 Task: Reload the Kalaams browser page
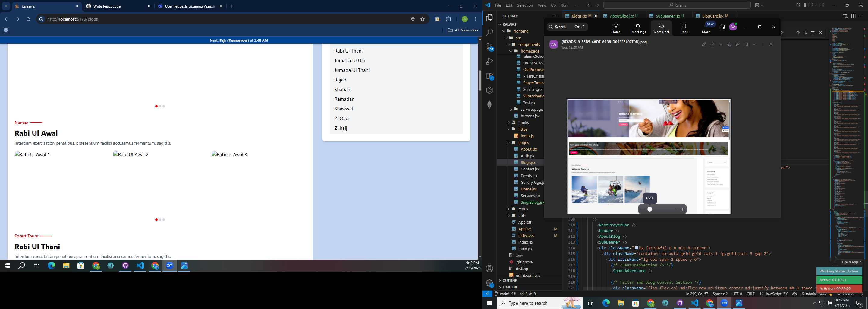coord(28,19)
